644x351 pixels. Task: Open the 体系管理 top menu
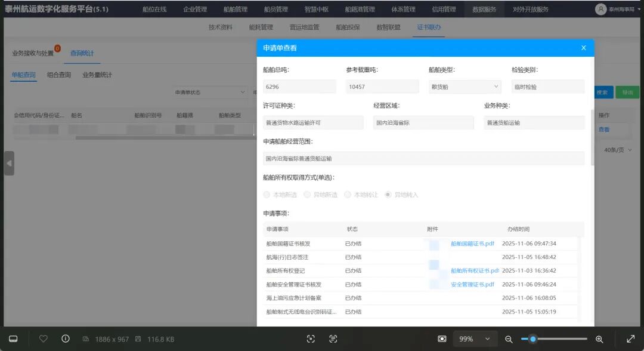tap(403, 9)
